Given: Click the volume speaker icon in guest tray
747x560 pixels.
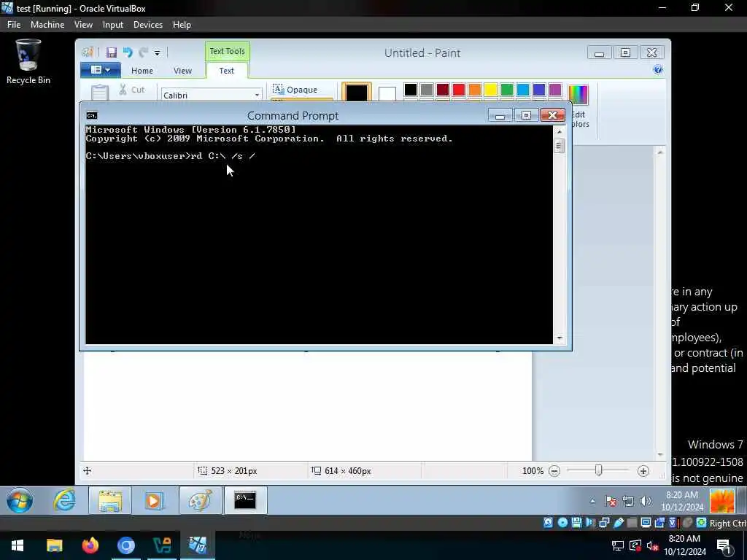Looking at the screenshot, I should tap(646, 501).
